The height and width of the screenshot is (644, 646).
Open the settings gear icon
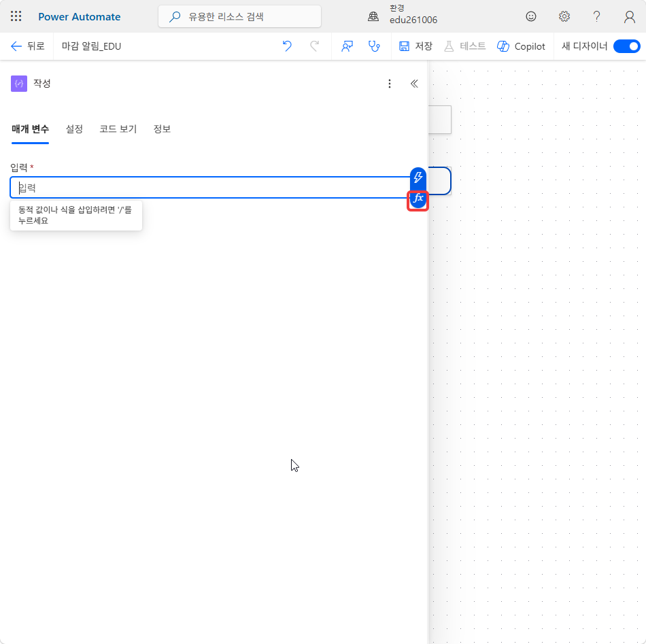[x=564, y=16]
